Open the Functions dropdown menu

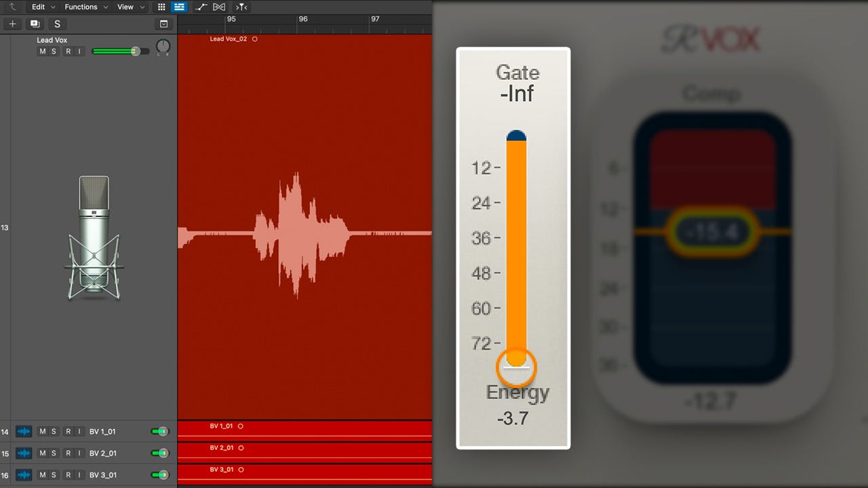point(85,7)
